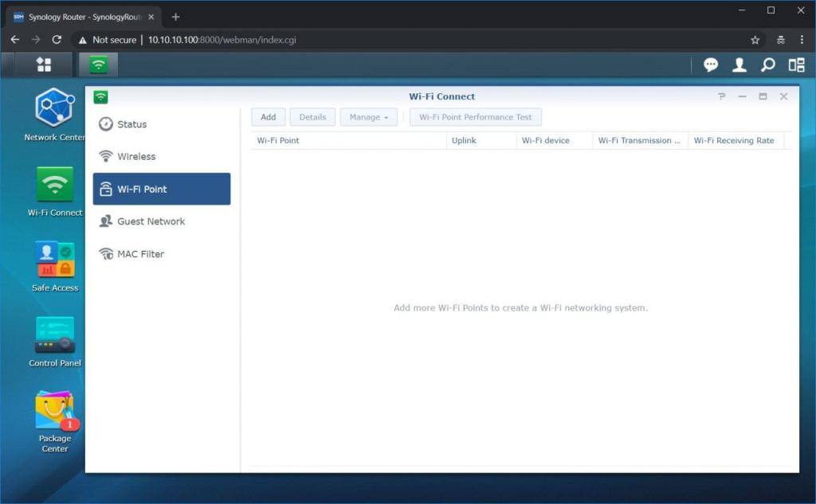
Task: Sort by the Uplink column header
Action: [x=481, y=140]
